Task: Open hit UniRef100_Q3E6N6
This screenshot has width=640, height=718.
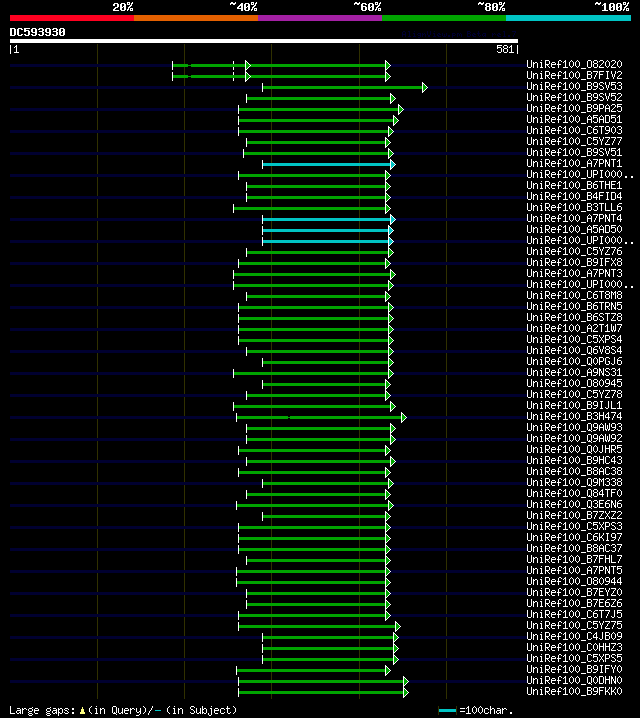Action: coord(574,504)
